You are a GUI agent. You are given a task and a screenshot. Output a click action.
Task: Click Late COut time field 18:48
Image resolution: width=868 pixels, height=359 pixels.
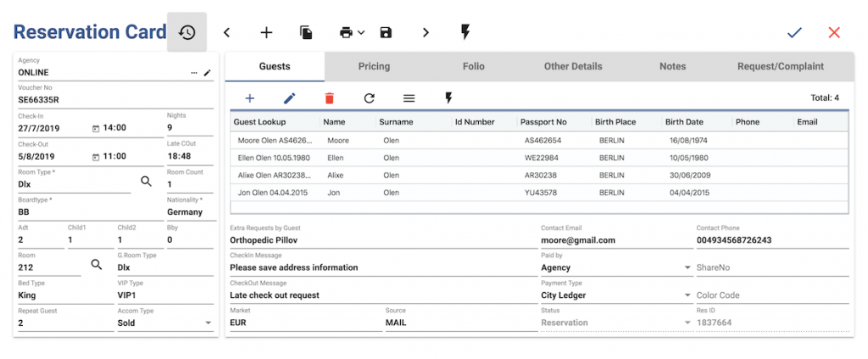pyautogui.click(x=190, y=152)
